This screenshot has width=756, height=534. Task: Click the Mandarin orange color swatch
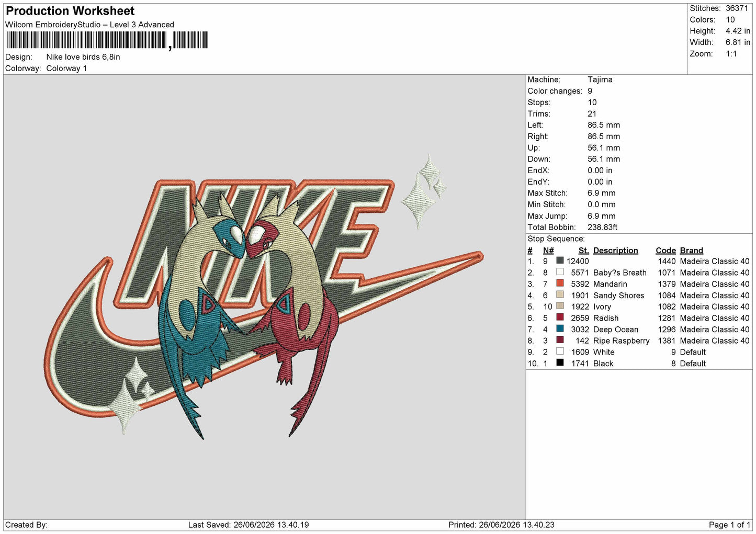pos(560,283)
